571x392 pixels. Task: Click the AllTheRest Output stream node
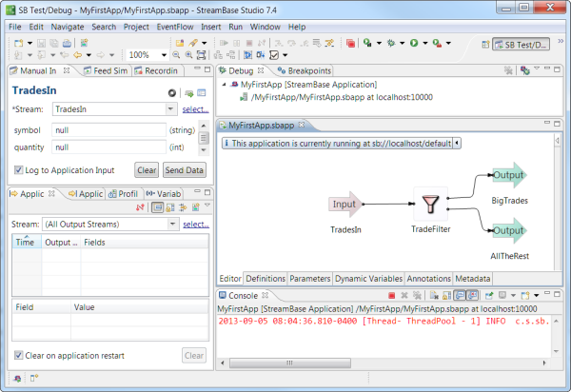click(508, 230)
